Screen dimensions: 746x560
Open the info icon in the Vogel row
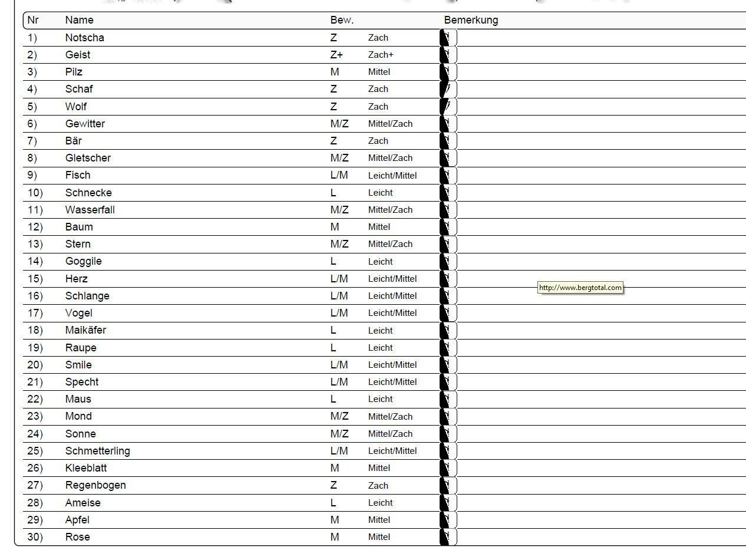coord(448,313)
